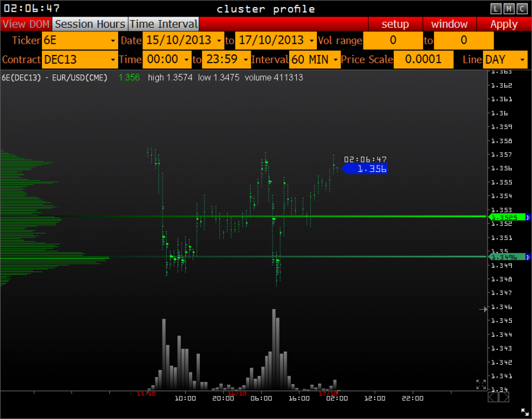Screen dimensions: 532x419
Task: Open the Interval 60 MIN dropdown
Action: (314, 60)
